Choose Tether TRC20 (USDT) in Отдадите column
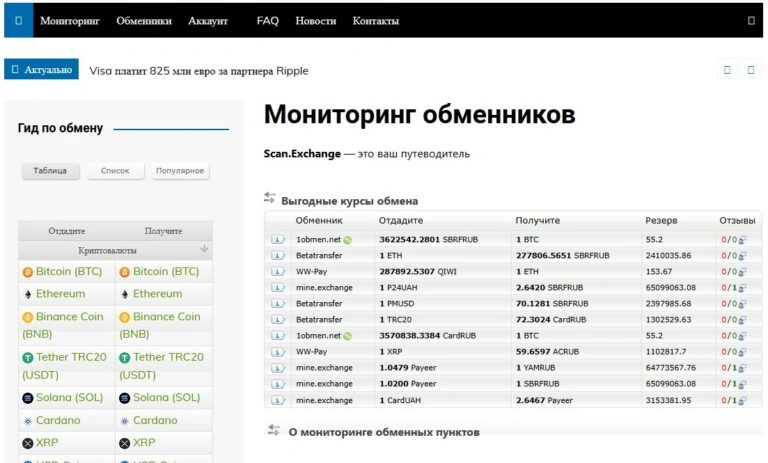 64,366
